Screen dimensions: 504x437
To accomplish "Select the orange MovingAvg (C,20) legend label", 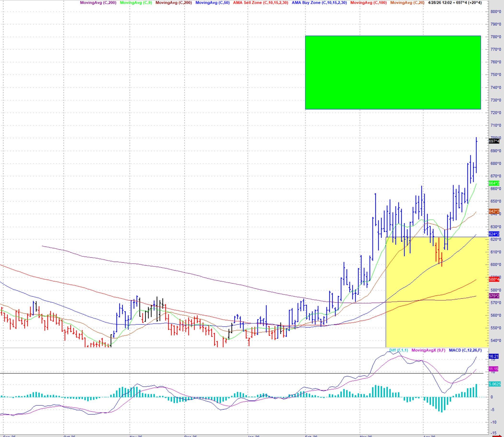I will 407,3.
